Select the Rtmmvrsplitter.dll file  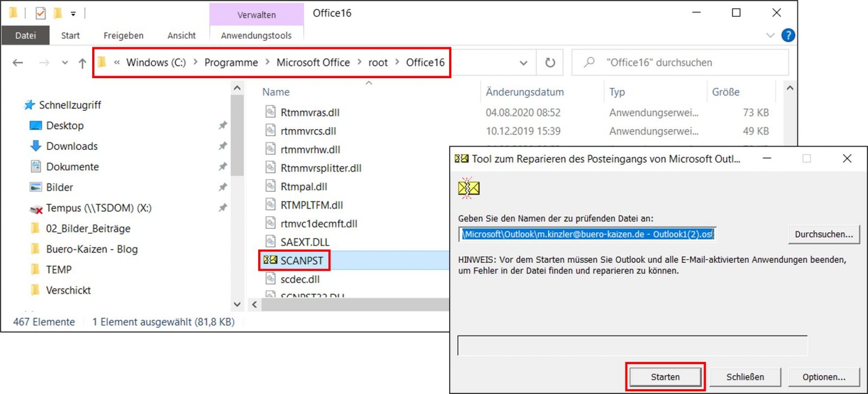pyautogui.click(x=321, y=168)
